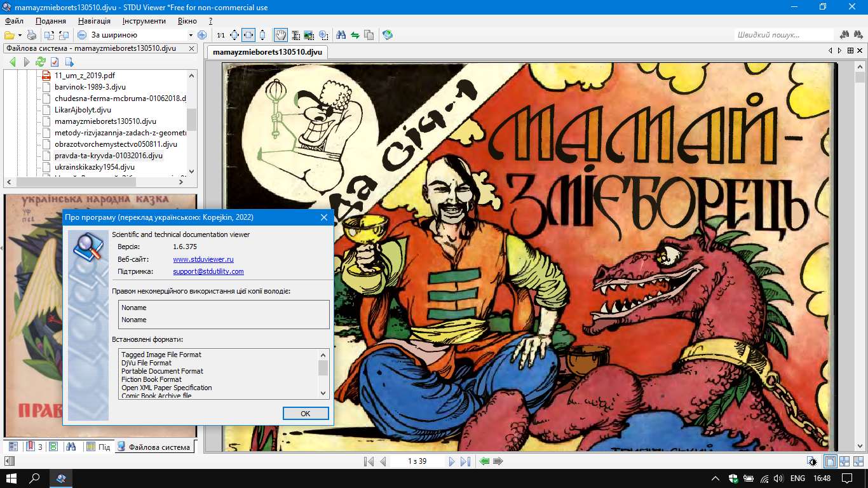The width and height of the screenshot is (868, 488).
Task: Open a file with the folder icon
Action: [9, 35]
